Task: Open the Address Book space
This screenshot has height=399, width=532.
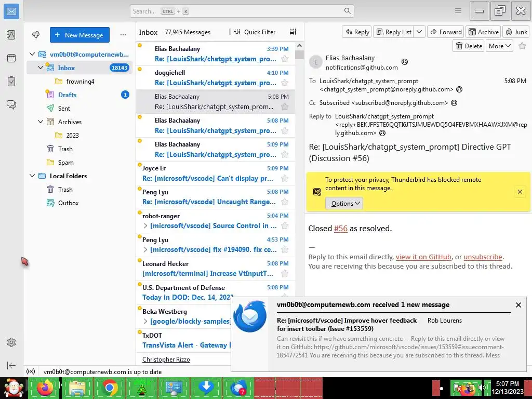Action: (11, 35)
